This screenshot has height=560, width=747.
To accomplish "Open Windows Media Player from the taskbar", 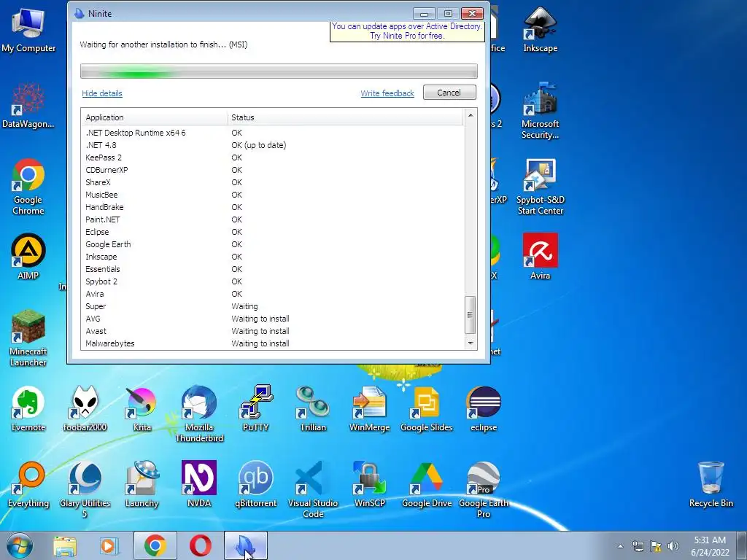I will tap(109, 545).
